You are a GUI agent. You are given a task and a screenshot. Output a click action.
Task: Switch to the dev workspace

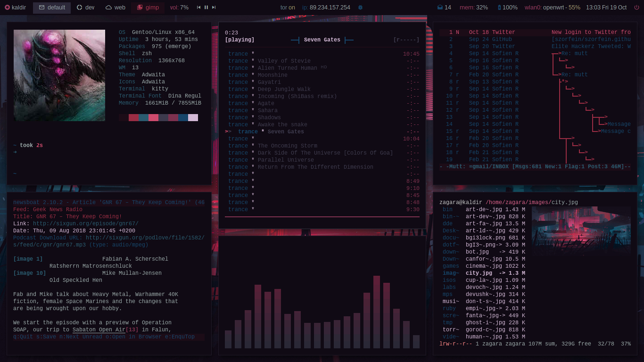tap(85, 8)
